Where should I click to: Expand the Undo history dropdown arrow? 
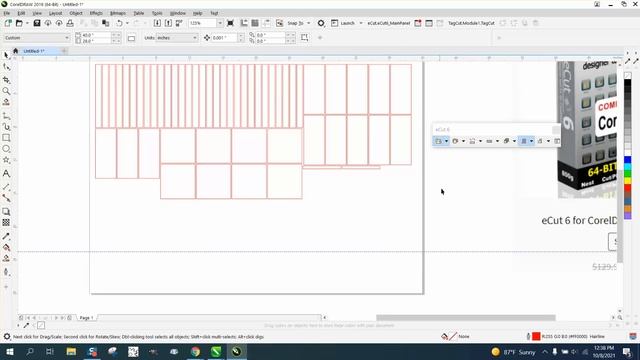[127, 23]
